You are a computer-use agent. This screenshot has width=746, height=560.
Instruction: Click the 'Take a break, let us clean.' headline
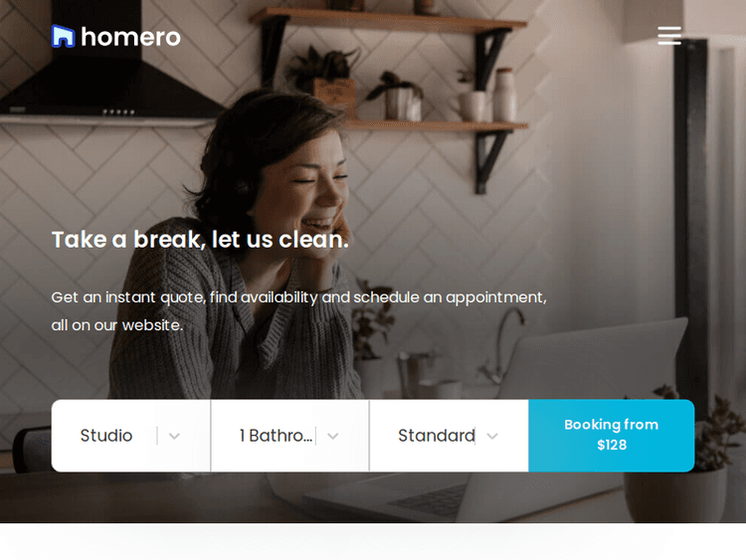click(x=200, y=240)
